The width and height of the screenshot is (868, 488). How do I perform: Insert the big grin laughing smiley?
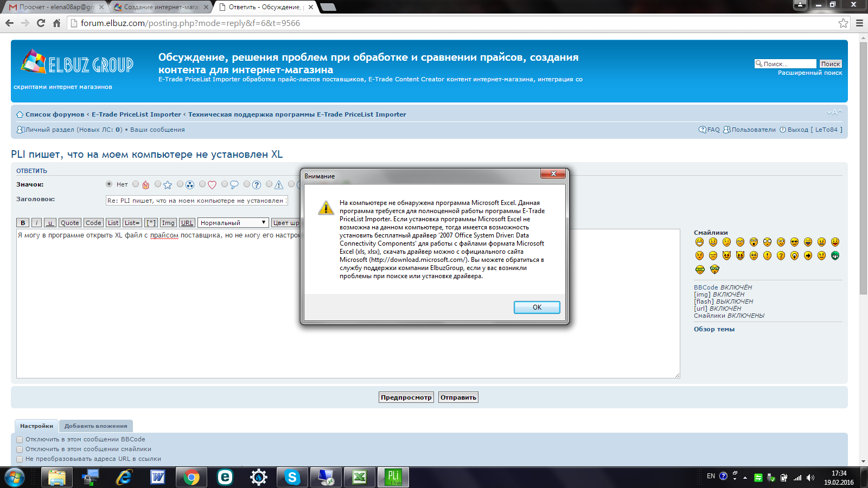699,242
